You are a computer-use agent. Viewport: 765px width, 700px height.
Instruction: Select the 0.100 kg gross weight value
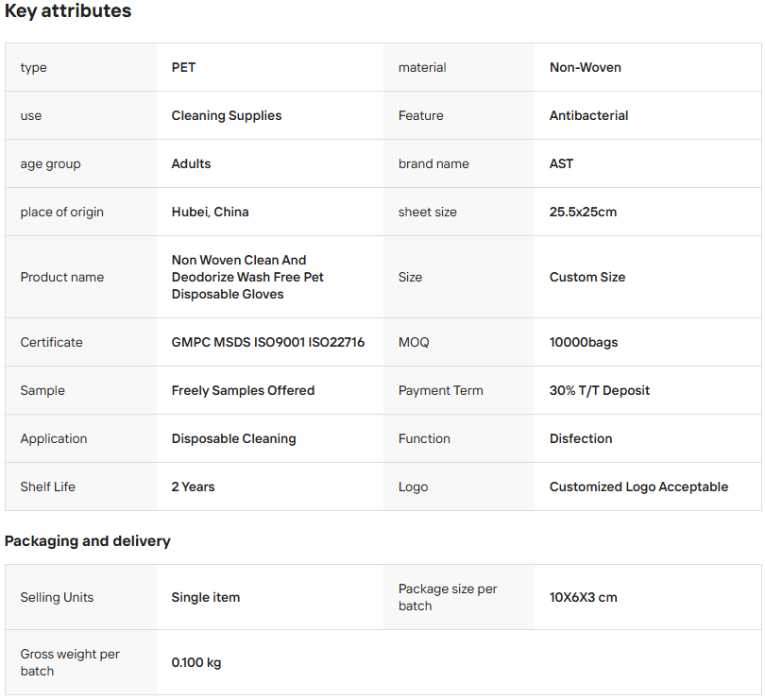coord(195,662)
